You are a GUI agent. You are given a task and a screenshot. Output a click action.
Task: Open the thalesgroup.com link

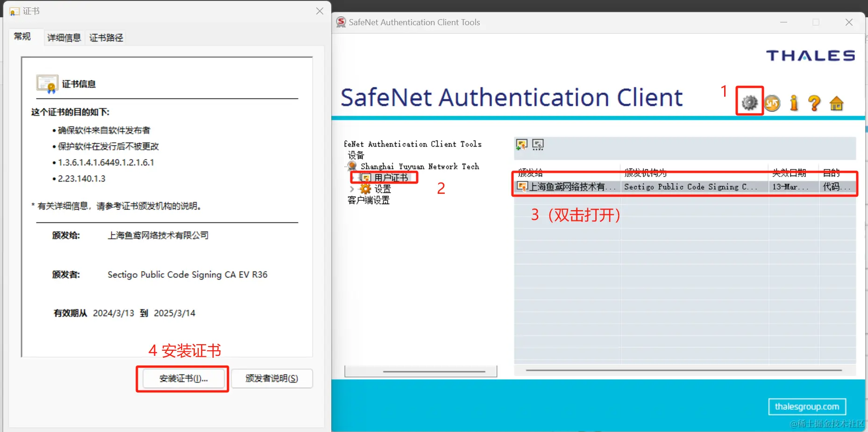807,406
